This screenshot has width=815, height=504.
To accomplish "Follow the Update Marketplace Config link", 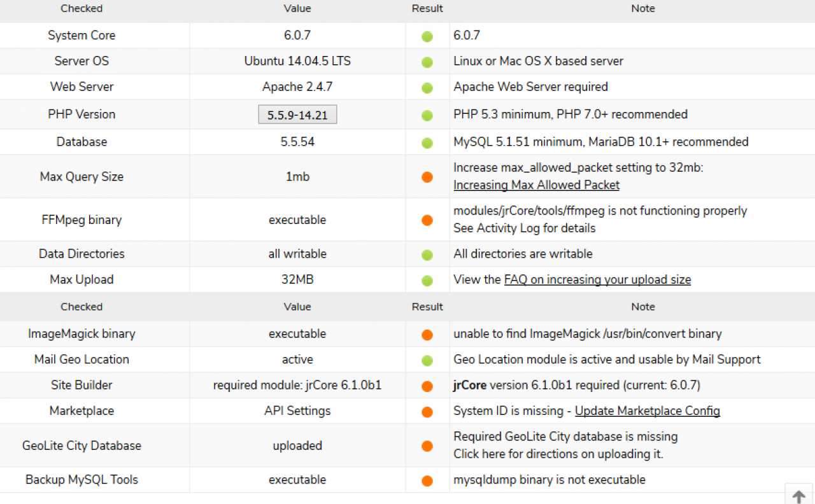I will pos(647,411).
